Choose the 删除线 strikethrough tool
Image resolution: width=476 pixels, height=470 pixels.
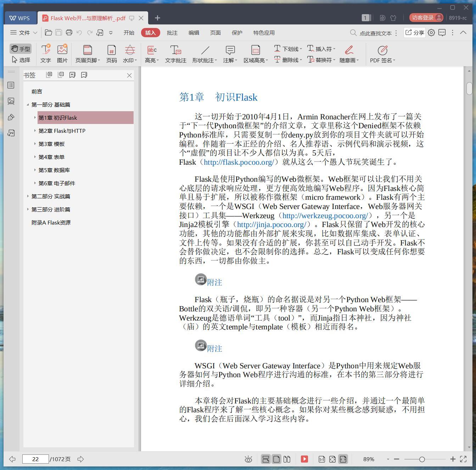coord(287,60)
